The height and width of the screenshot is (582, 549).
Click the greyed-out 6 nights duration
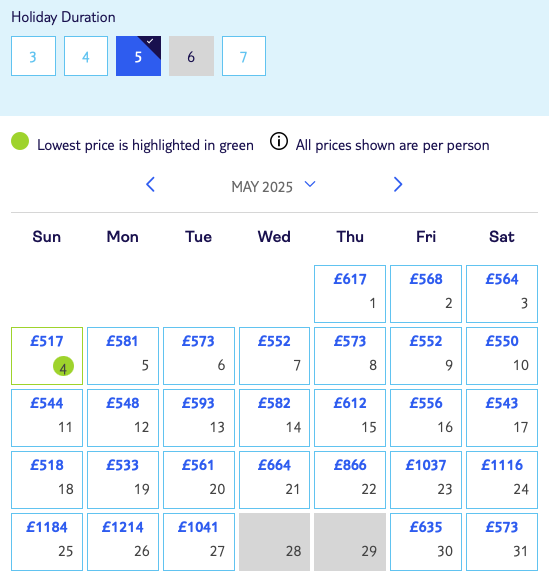[x=191, y=56]
